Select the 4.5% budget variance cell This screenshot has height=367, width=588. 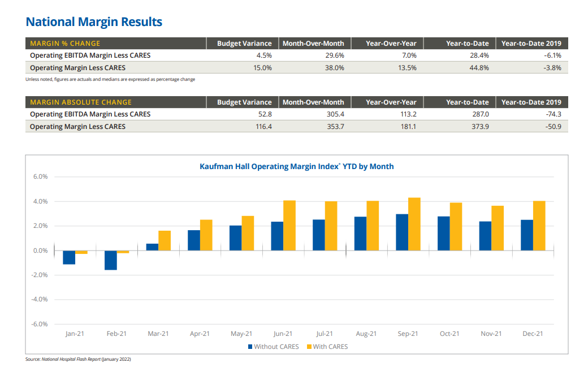click(x=264, y=55)
